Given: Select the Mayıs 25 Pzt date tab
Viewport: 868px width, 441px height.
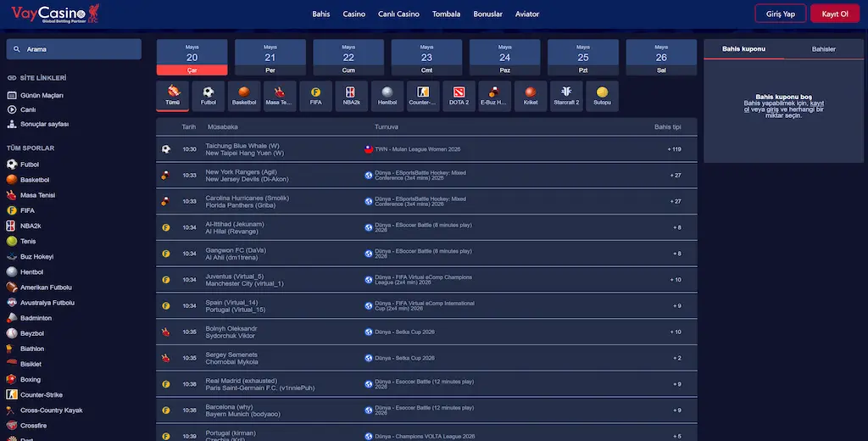Looking at the screenshot, I should click(x=583, y=57).
